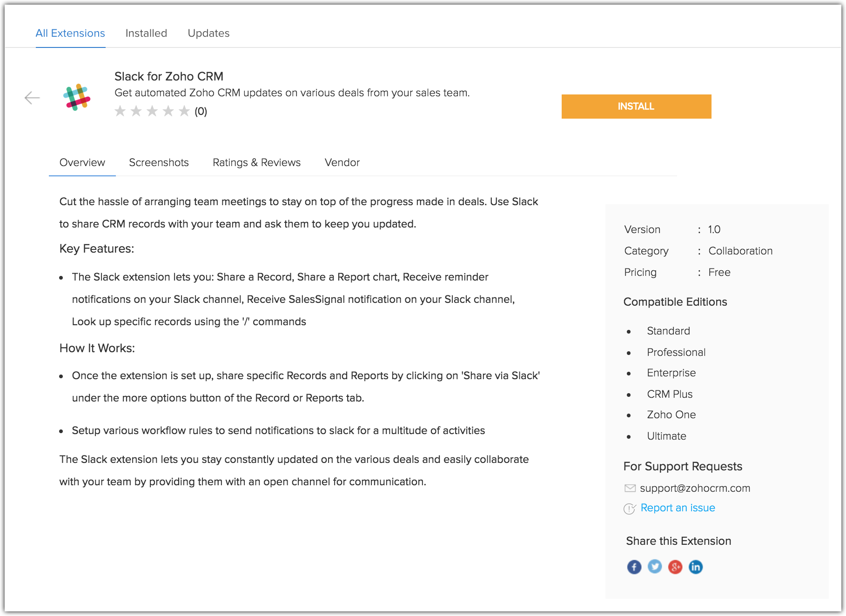Click the Report an issue link
Image resolution: width=846 pixels, height=616 pixels.
(x=678, y=508)
